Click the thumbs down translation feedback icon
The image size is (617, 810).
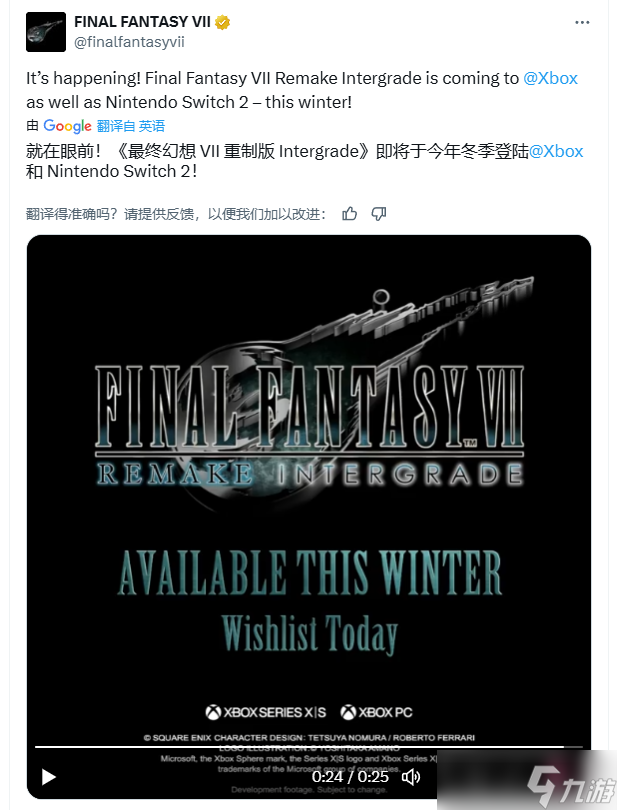coord(379,214)
